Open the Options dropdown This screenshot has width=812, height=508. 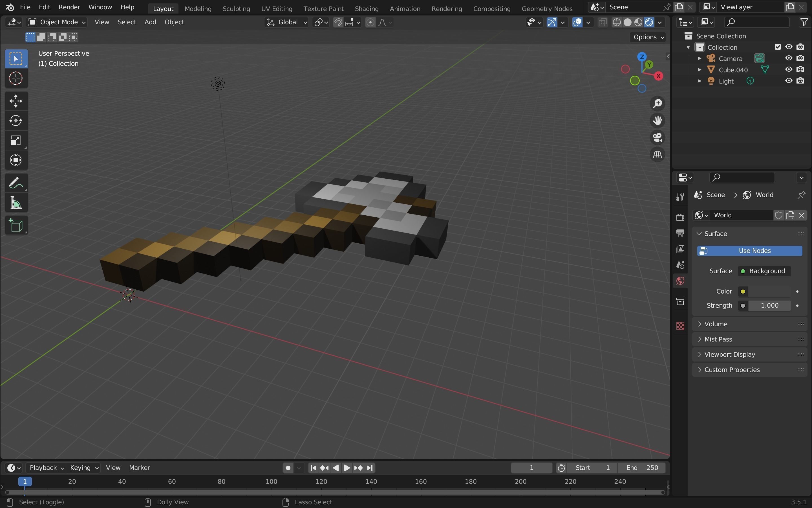click(x=648, y=37)
